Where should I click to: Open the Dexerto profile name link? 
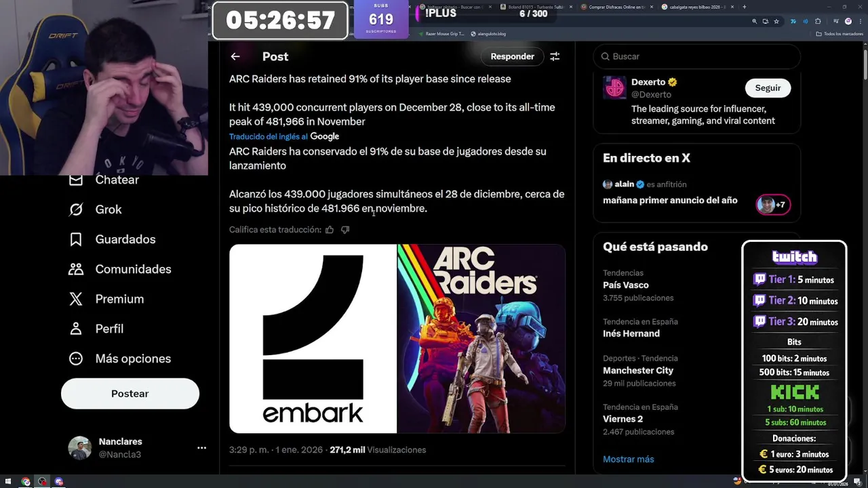click(648, 82)
